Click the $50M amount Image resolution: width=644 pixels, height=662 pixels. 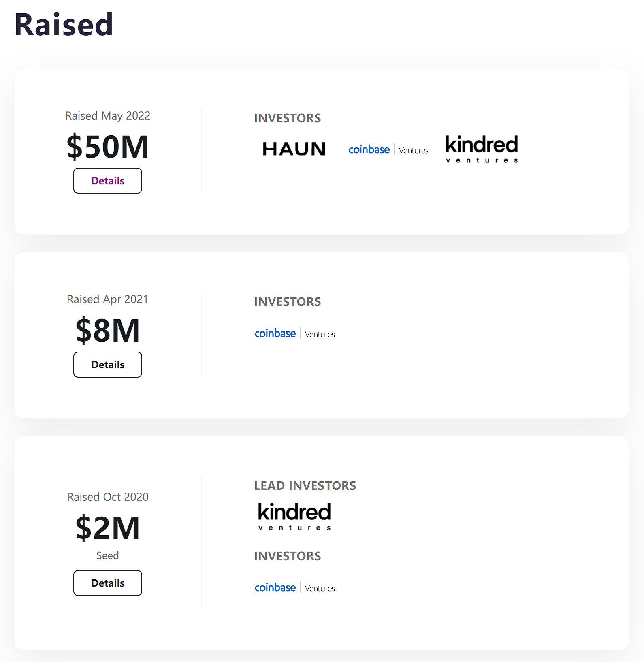[x=108, y=147]
